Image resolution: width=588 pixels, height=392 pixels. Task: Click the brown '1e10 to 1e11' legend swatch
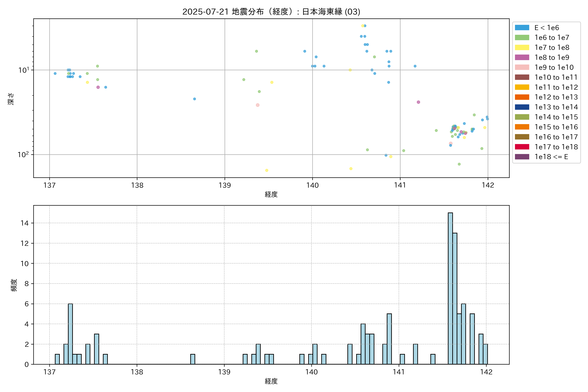click(x=522, y=77)
